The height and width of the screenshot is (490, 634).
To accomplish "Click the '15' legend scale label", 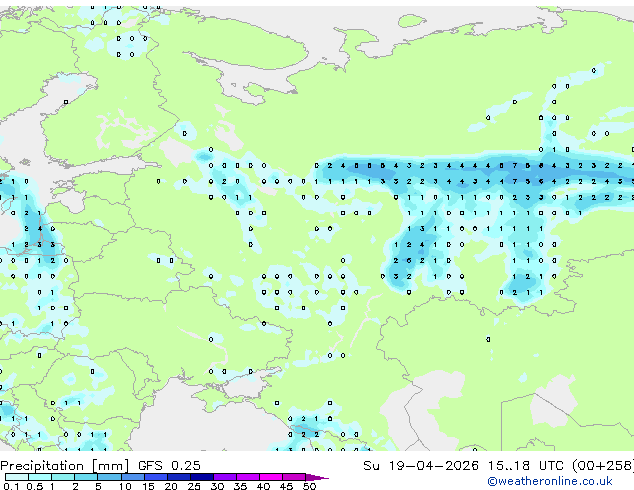I will (148, 486).
